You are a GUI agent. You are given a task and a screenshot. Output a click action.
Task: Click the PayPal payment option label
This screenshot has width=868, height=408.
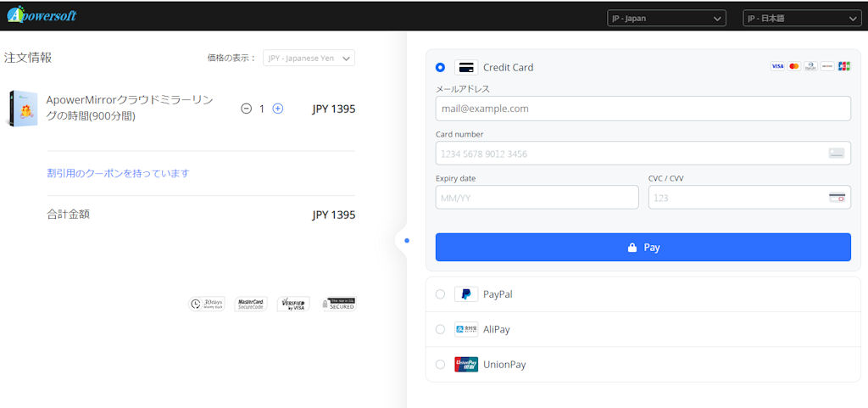pyautogui.click(x=498, y=294)
